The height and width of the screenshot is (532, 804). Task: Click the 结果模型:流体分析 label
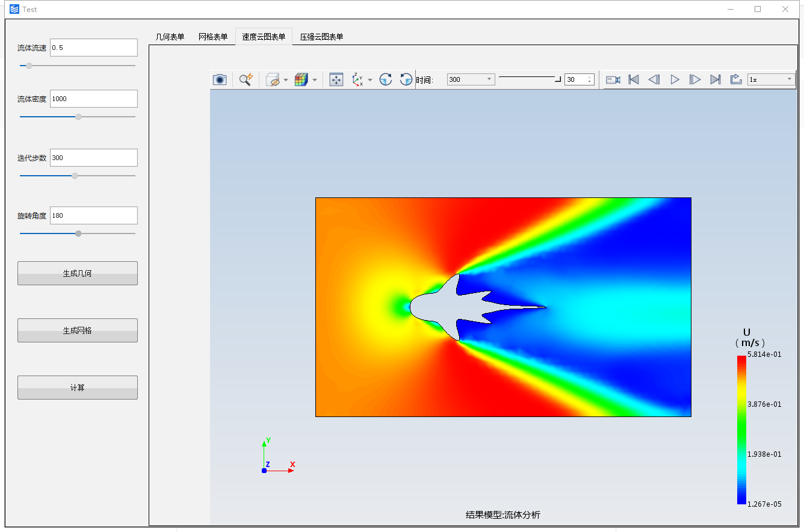click(503, 515)
